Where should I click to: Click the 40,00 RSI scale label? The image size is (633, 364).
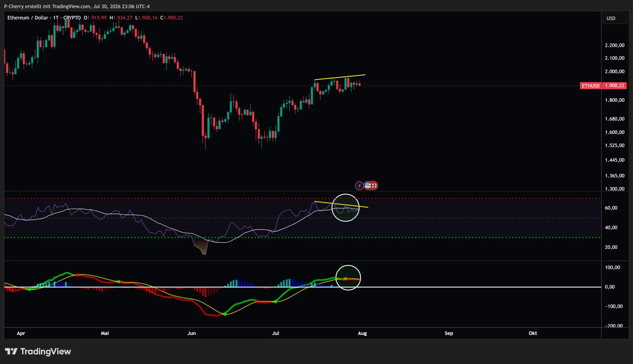point(611,228)
